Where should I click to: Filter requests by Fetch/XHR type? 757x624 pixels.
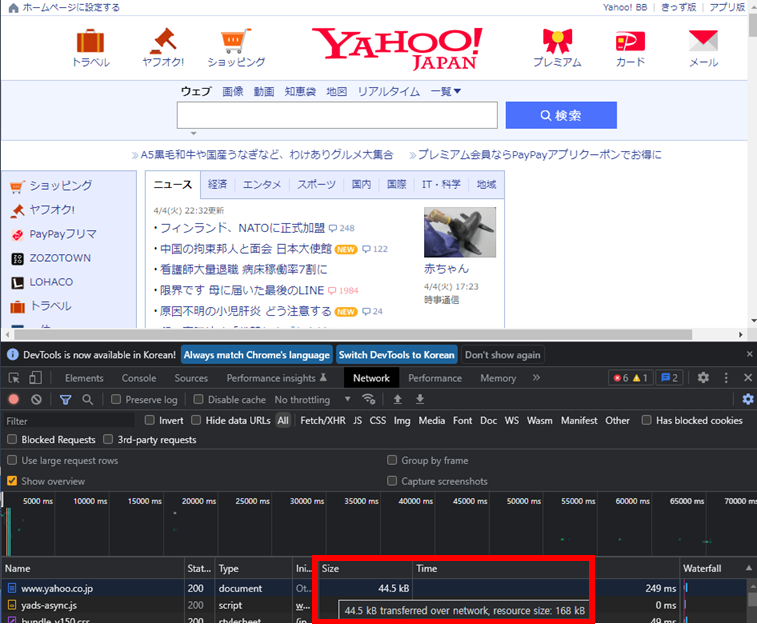pos(322,420)
